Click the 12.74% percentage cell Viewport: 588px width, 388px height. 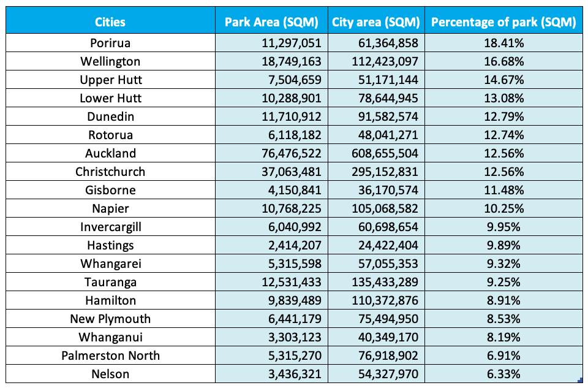(x=503, y=135)
